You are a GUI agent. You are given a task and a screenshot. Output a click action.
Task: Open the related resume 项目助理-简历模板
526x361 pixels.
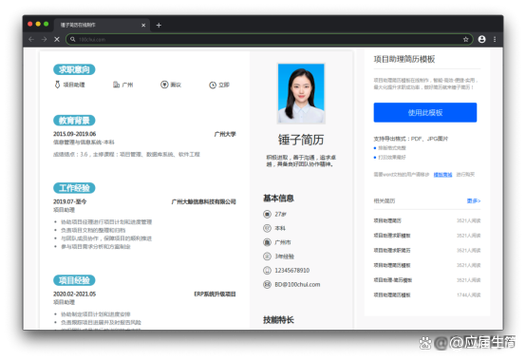(393, 280)
